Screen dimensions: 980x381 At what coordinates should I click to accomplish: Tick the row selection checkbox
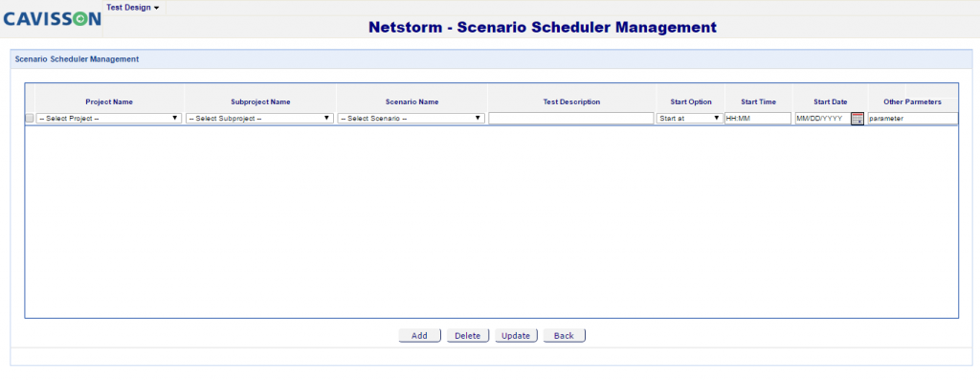coord(30,119)
